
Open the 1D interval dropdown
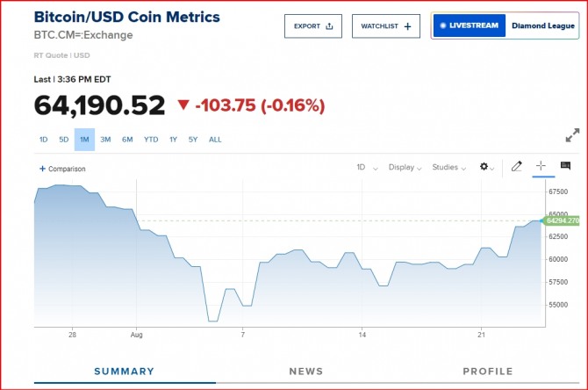(x=366, y=167)
